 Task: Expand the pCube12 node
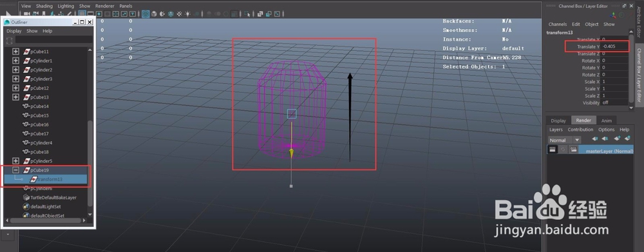[x=15, y=88]
